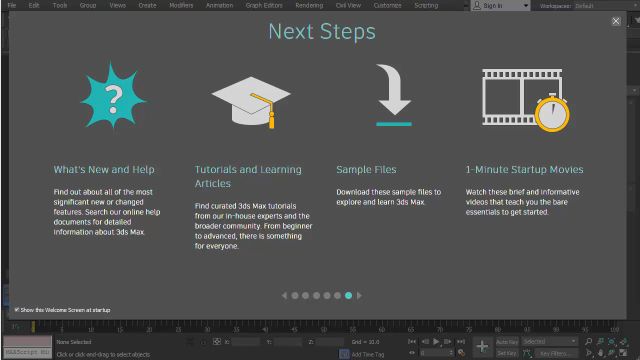Click the frame field spinner arrows
Image resolution: width=640 pixels, height=360 pixels.
click(451, 353)
